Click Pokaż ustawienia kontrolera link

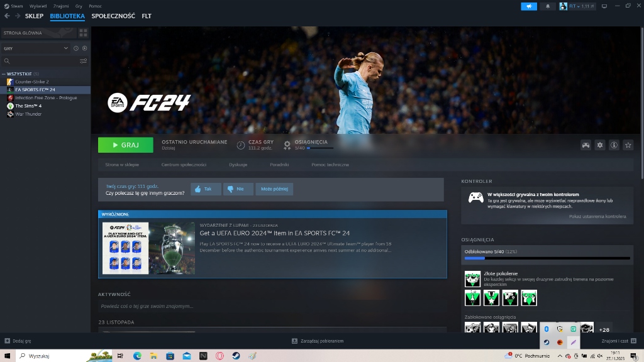[x=597, y=216]
